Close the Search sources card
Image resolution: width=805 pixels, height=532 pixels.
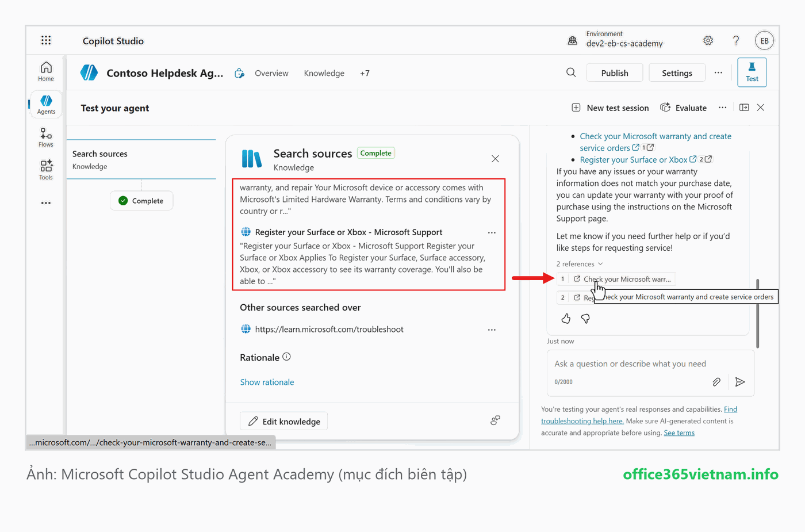pyautogui.click(x=495, y=159)
